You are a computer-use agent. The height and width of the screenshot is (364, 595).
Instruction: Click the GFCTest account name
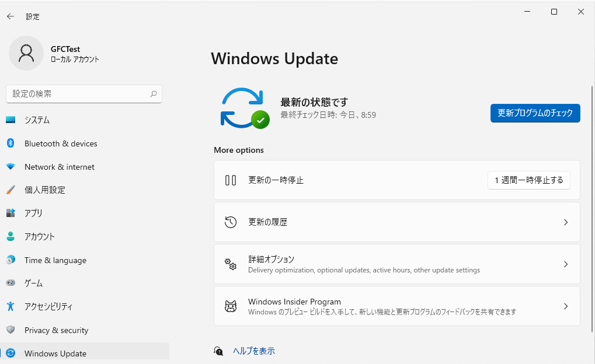click(65, 49)
